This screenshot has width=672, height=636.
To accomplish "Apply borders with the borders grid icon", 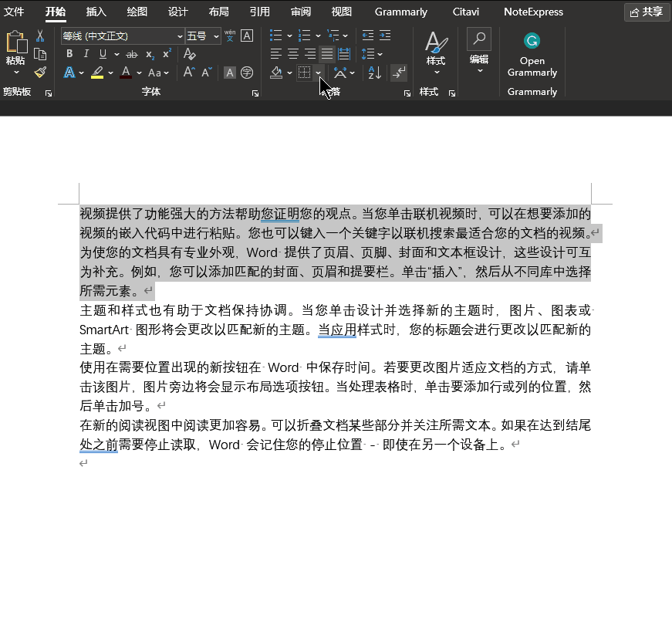I will click(304, 73).
